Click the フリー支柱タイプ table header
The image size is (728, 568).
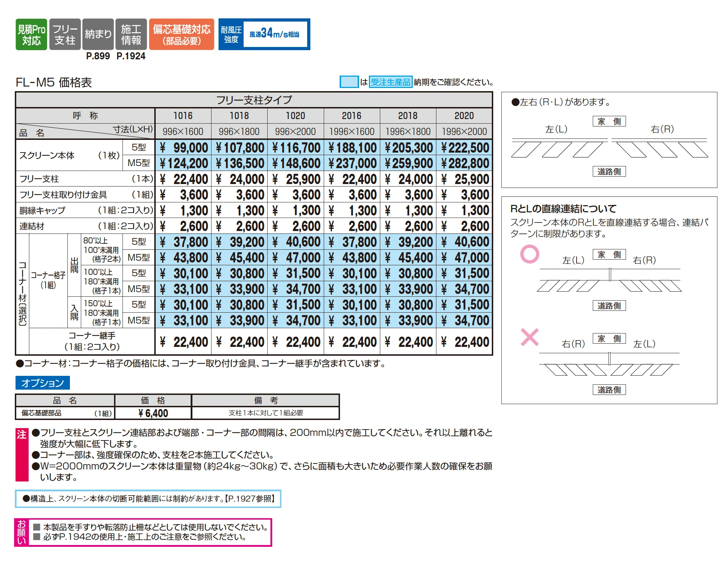254,100
